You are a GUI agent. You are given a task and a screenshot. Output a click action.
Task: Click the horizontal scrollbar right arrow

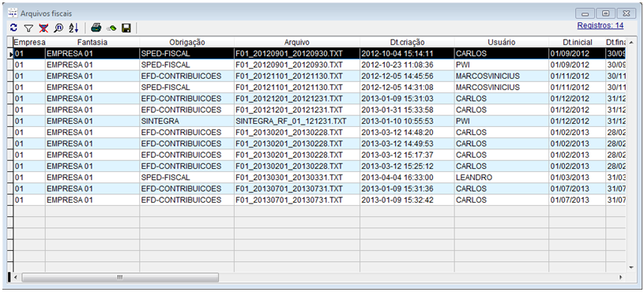(x=621, y=278)
